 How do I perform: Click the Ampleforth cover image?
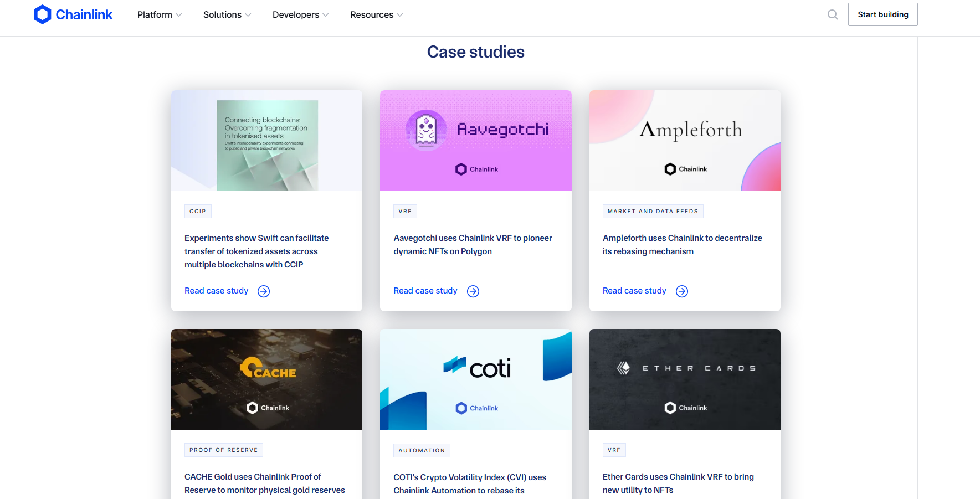tap(685, 141)
